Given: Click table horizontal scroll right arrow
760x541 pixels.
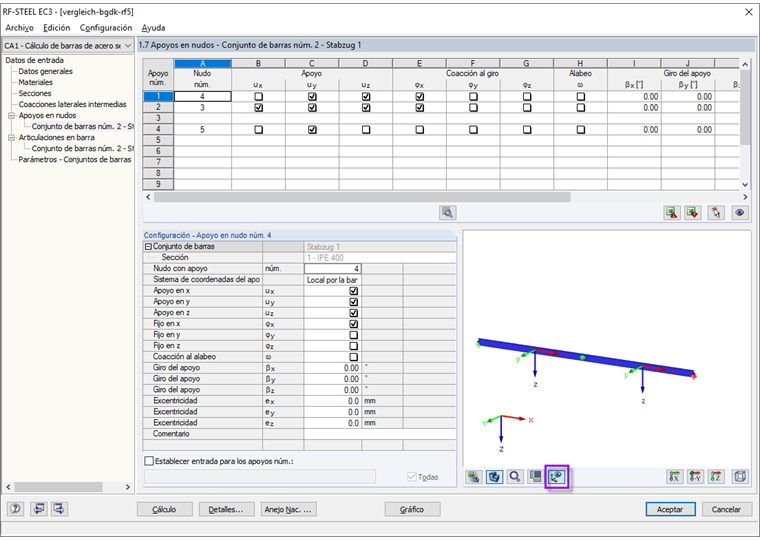Looking at the screenshot, I should [x=745, y=197].
